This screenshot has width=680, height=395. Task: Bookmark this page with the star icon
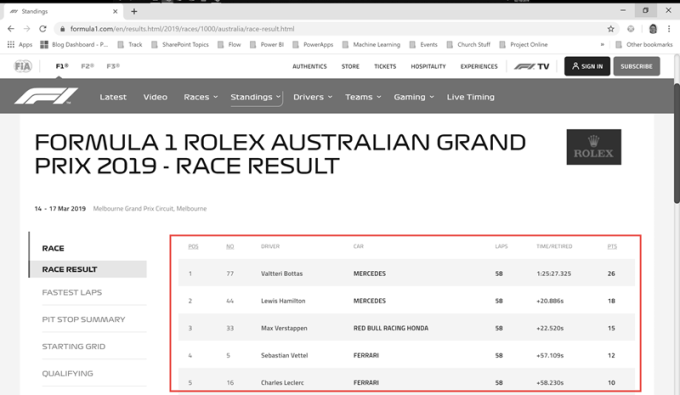pyautogui.click(x=611, y=29)
